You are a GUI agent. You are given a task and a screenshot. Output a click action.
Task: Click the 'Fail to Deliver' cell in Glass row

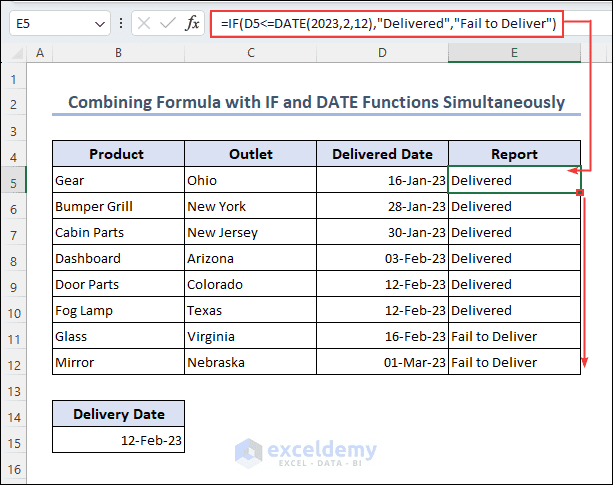[514, 336]
